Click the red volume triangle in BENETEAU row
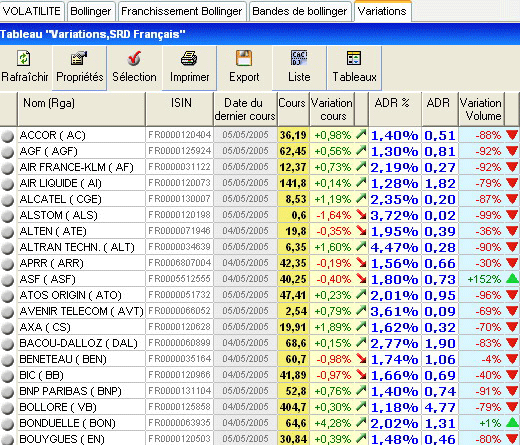 (x=512, y=359)
